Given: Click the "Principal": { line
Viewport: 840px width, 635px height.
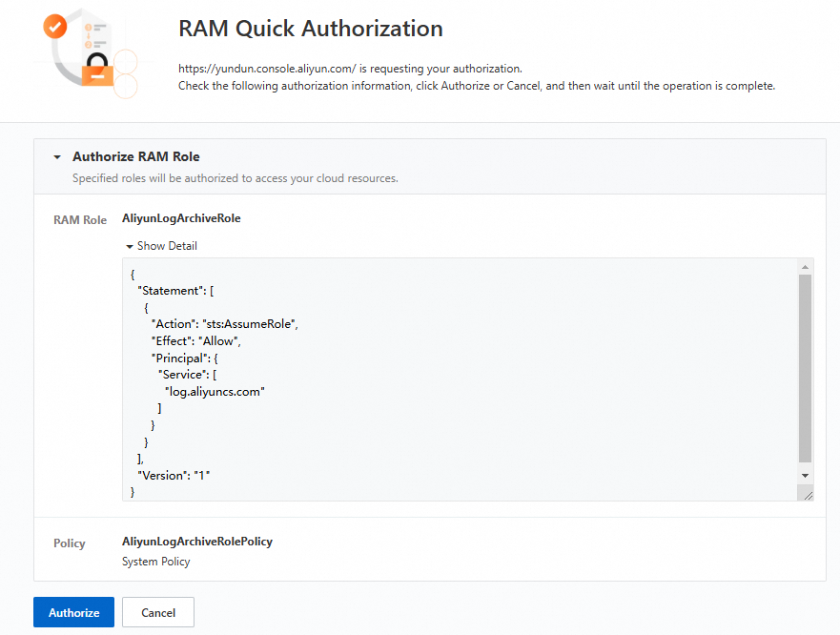Looking at the screenshot, I should (x=185, y=358).
